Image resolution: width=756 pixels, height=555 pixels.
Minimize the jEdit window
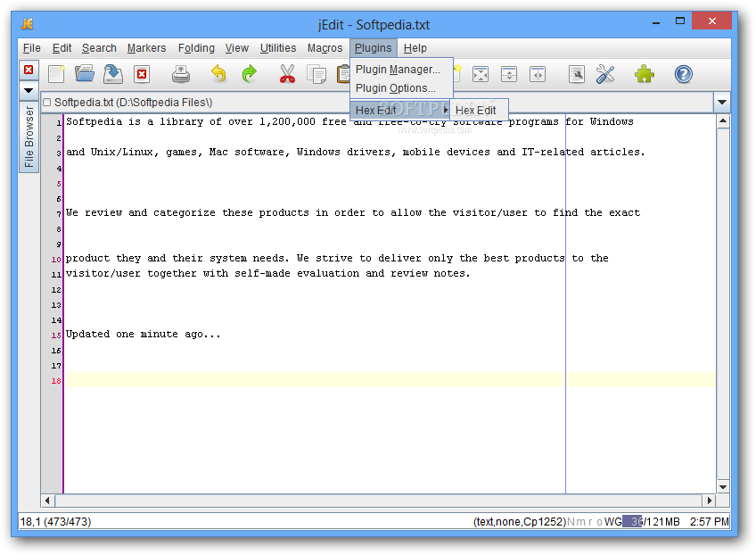point(656,22)
